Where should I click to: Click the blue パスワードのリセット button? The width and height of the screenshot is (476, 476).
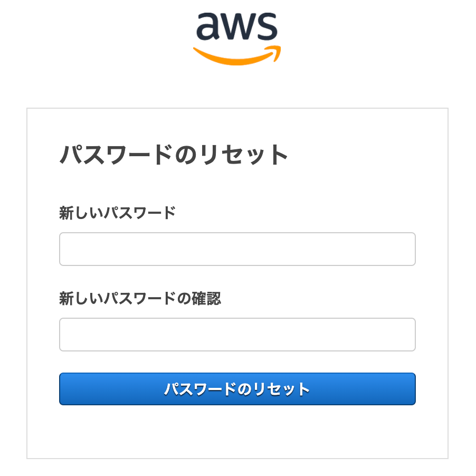coord(237,389)
